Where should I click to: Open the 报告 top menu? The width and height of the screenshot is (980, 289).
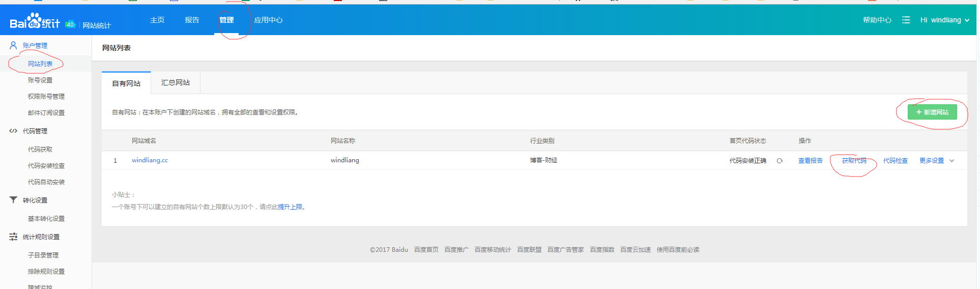tap(192, 20)
